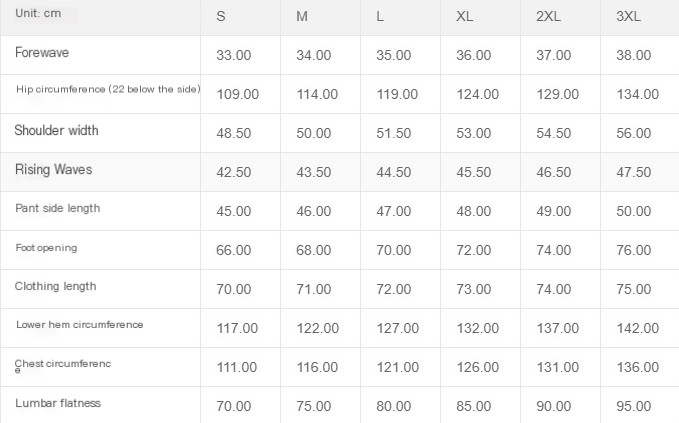Viewport: 679px width, 423px height.
Task: Select the M size column header
Action: click(x=302, y=16)
